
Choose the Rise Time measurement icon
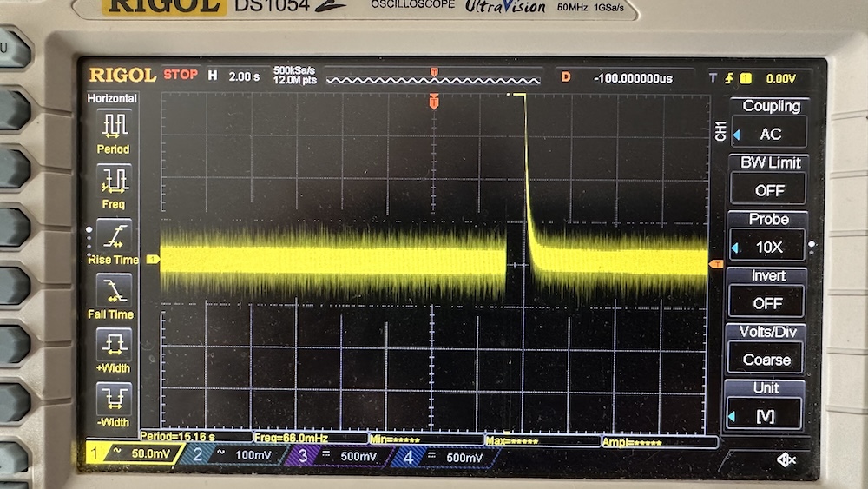click(x=114, y=236)
